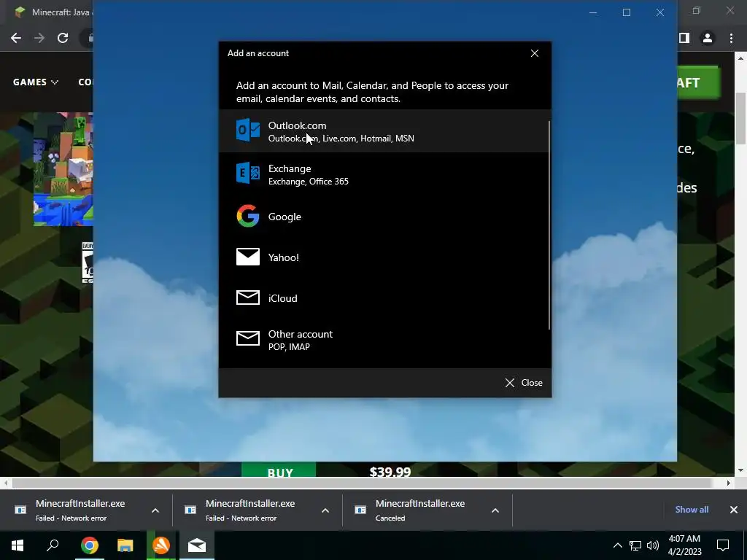Open the Chrome profile avatar
This screenshot has height=560, width=747.
click(708, 38)
